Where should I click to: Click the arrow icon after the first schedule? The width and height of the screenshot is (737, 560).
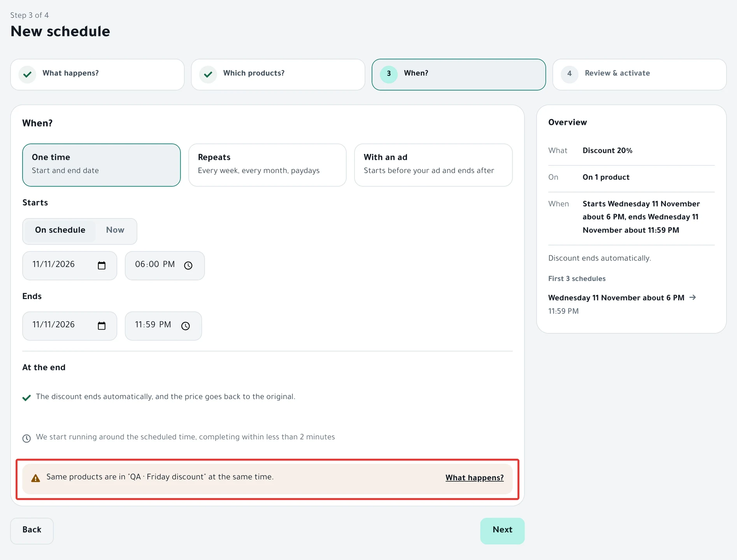tap(693, 297)
